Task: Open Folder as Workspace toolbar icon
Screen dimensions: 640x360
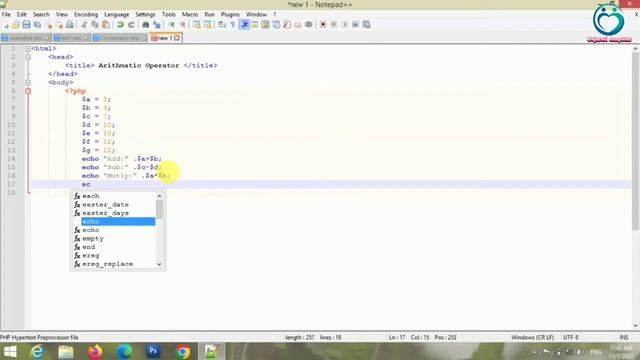Action: (x=298, y=24)
